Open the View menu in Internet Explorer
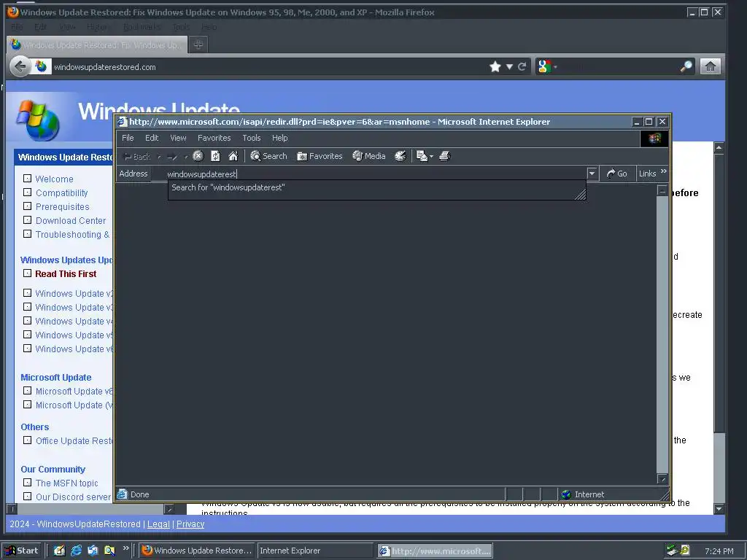The width and height of the screenshot is (747, 560). [x=178, y=138]
